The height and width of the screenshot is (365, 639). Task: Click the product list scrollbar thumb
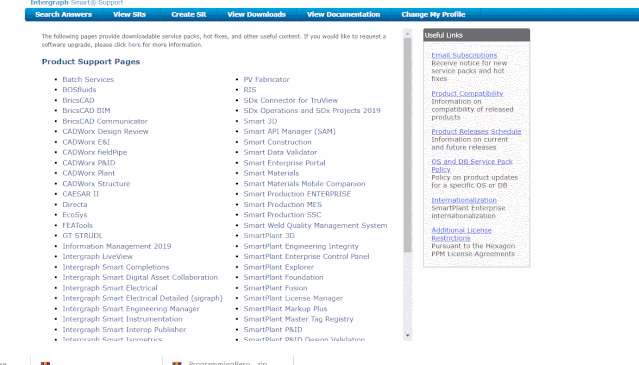coord(408,145)
